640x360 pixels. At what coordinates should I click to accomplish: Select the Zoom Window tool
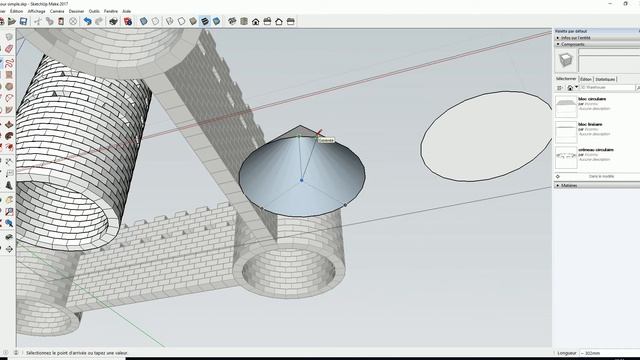coord(9,212)
